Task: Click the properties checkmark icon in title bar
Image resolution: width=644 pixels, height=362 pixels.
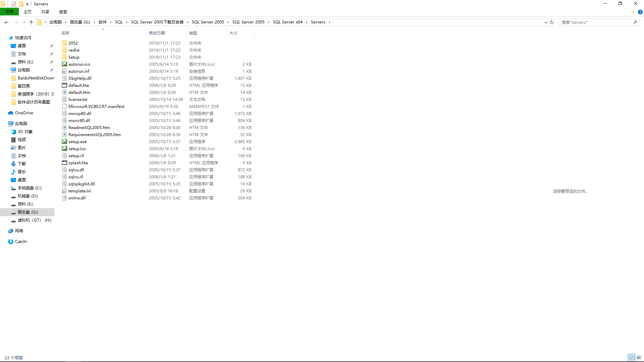Action: click(14, 4)
